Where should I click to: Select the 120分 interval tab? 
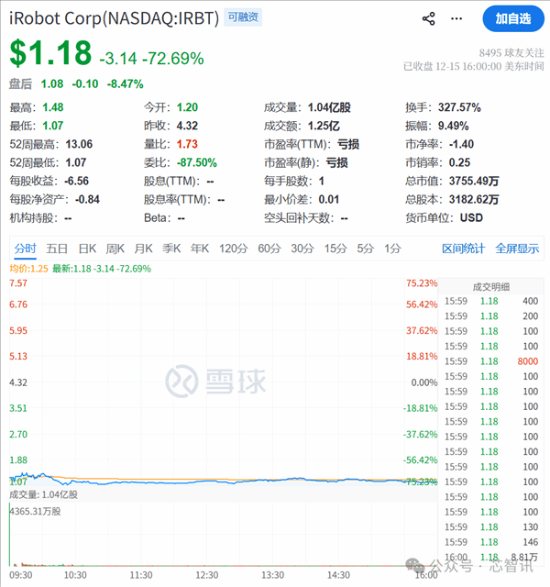click(x=233, y=249)
